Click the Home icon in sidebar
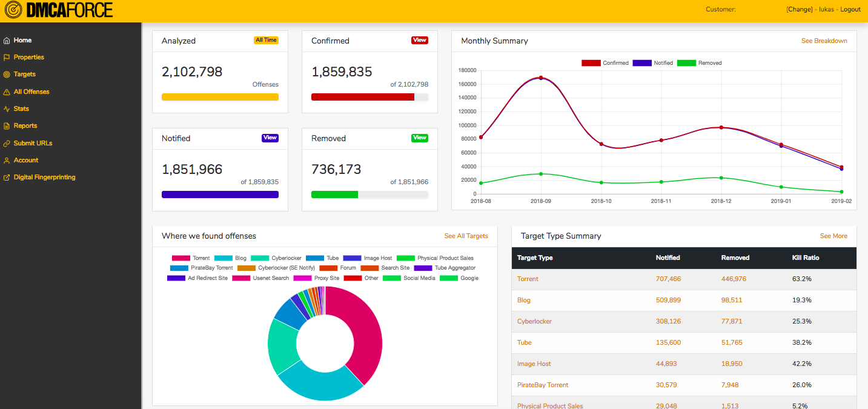 coord(7,41)
